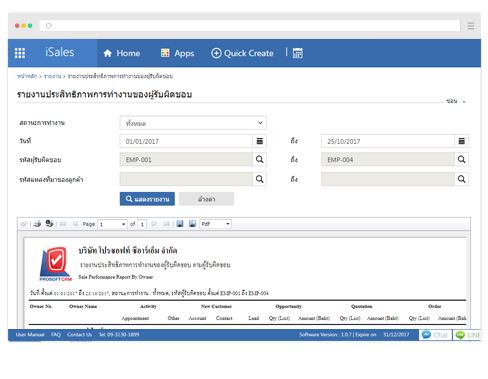Open User Manual link in footer

click(30, 335)
